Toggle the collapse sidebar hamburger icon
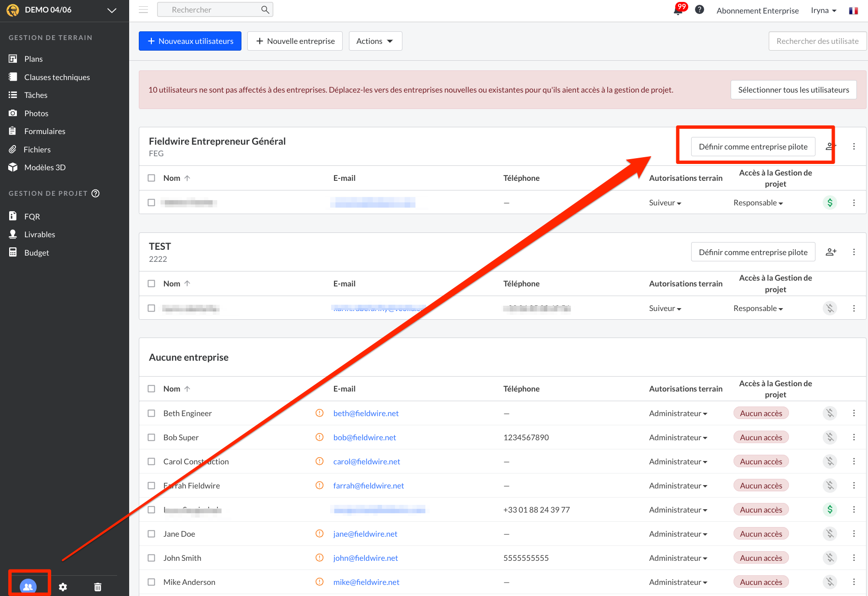This screenshot has height=596, width=868. [x=144, y=10]
